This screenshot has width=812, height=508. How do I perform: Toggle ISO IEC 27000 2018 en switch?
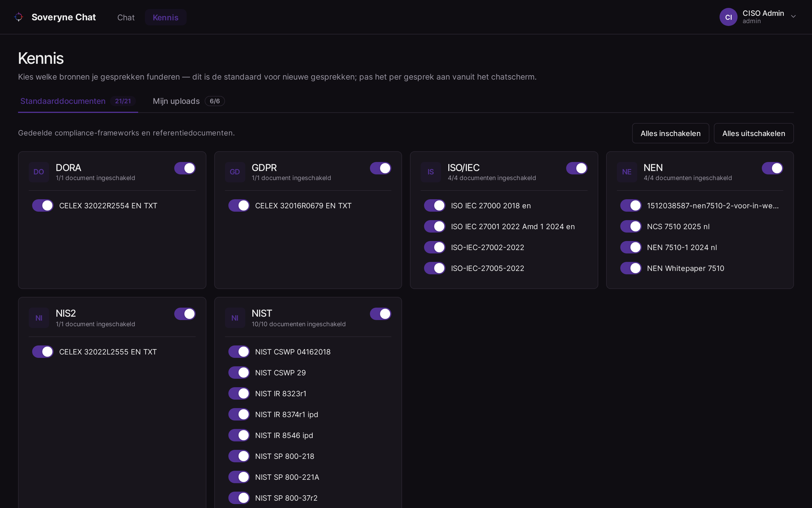click(434, 206)
